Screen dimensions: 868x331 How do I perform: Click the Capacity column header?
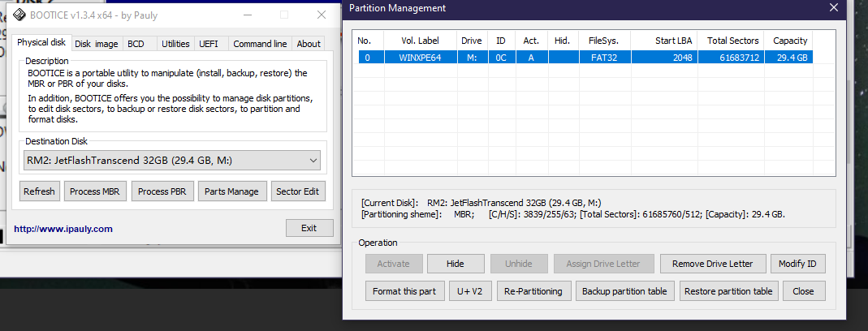click(x=790, y=41)
